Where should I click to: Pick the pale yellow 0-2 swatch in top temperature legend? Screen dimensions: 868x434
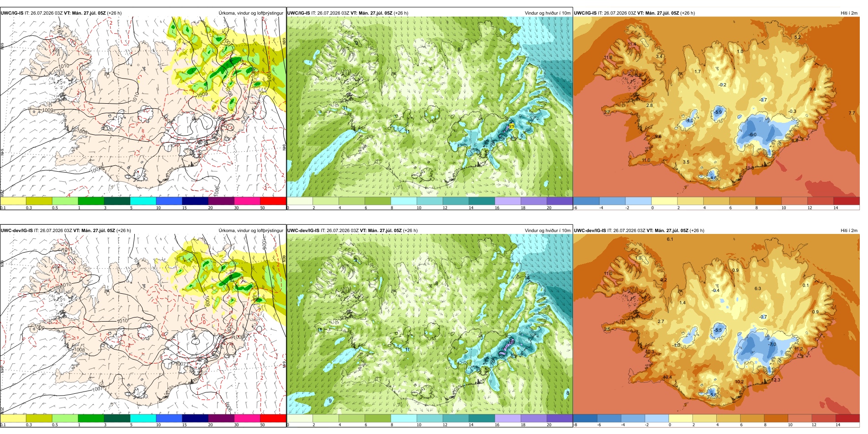(x=664, y=201)
